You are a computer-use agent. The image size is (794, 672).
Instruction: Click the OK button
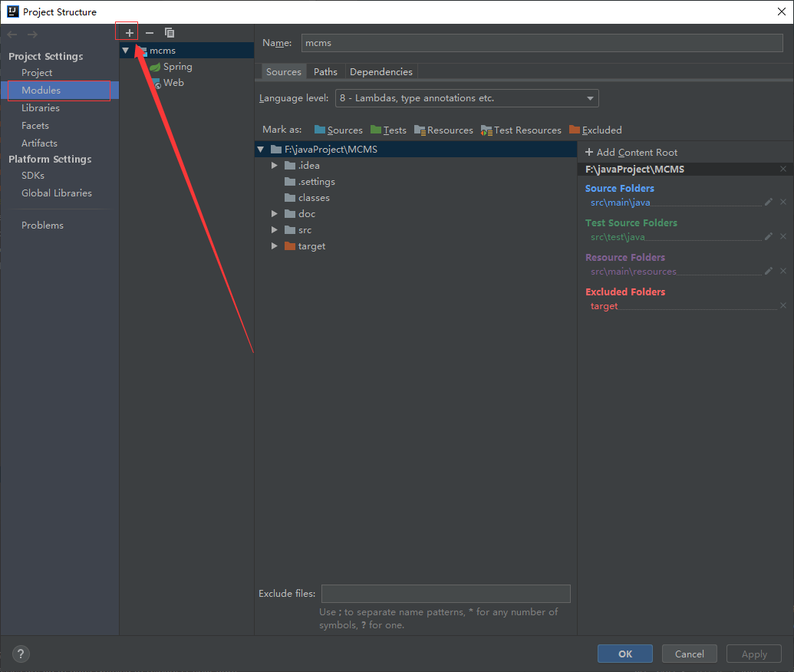(x=625, y=654)
